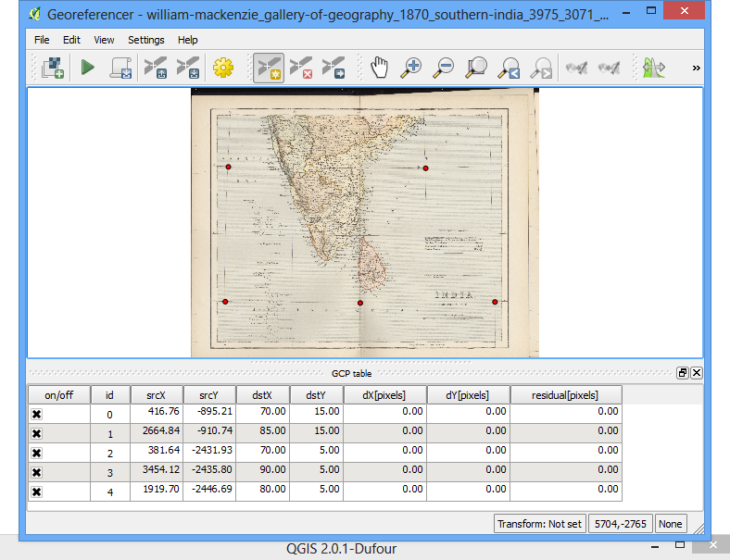This screenshot has width=730, height=560.
Task: Select srcX cell 416.76
Action: click(x=157, y=414)
